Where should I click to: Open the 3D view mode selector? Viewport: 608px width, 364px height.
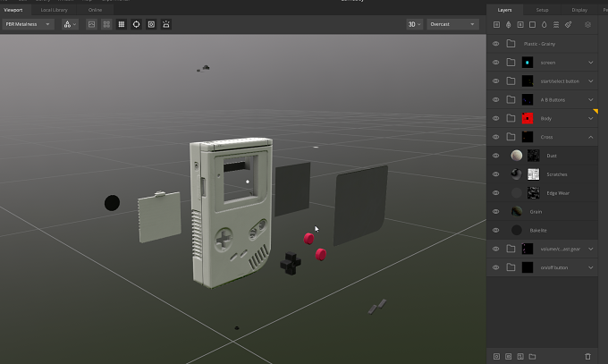[x=414, y=24]
